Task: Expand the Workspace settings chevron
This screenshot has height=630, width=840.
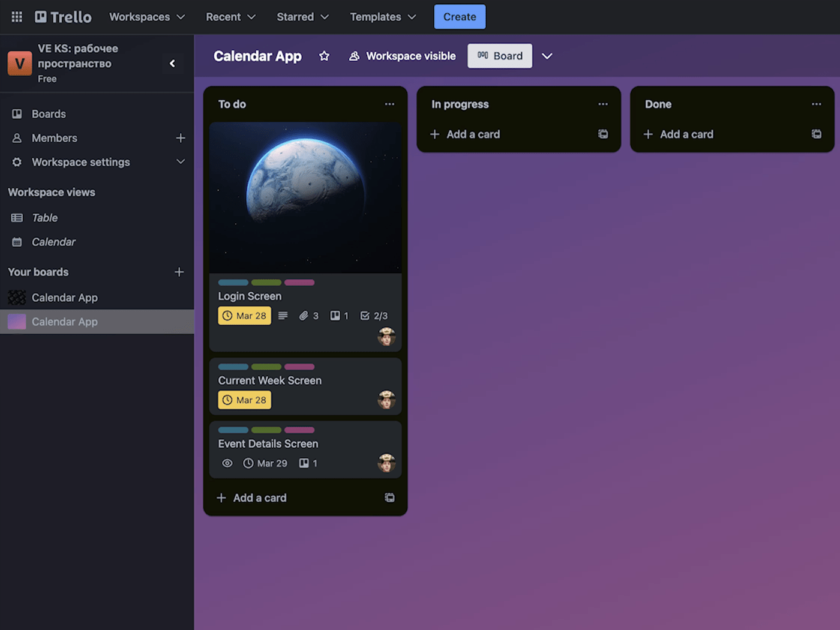Action: pos(181,161)
